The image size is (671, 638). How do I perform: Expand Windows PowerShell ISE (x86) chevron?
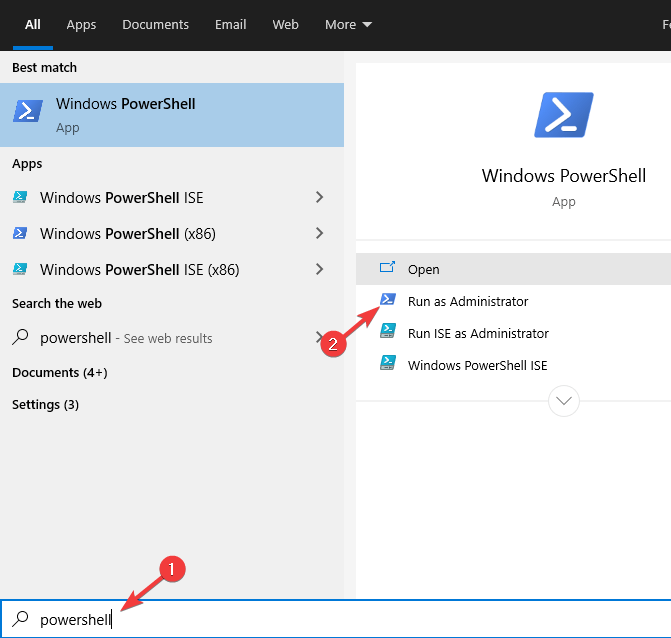319,269
